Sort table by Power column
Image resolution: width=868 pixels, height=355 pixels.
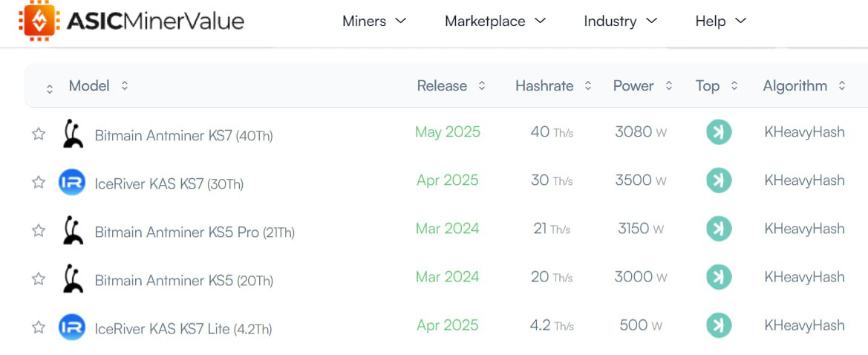click(x=643, y=86)
